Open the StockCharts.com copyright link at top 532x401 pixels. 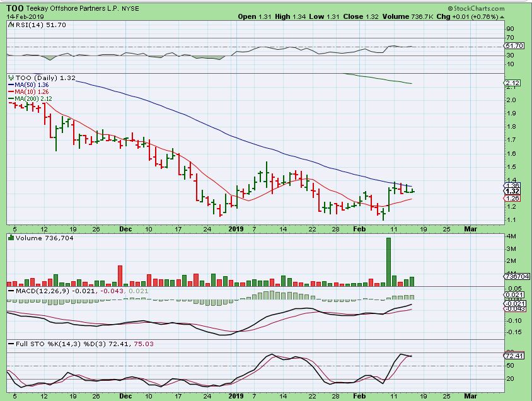tap(476, 8)
